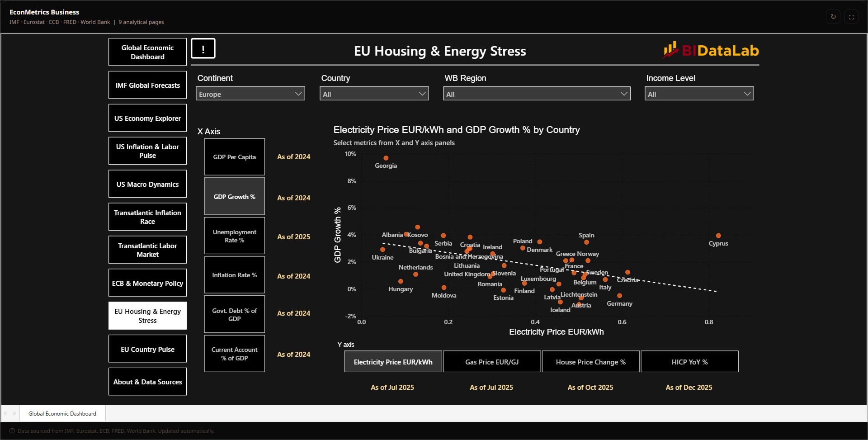The image size is (868, 440).
Task: Click the info icon in footer
Action: click(x=12, y=431)
